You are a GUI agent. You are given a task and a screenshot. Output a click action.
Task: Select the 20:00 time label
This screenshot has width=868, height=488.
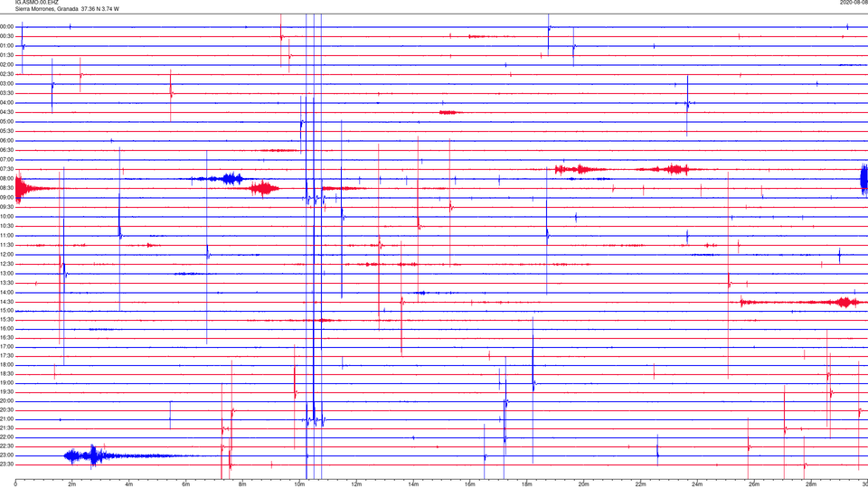[6, 401]
